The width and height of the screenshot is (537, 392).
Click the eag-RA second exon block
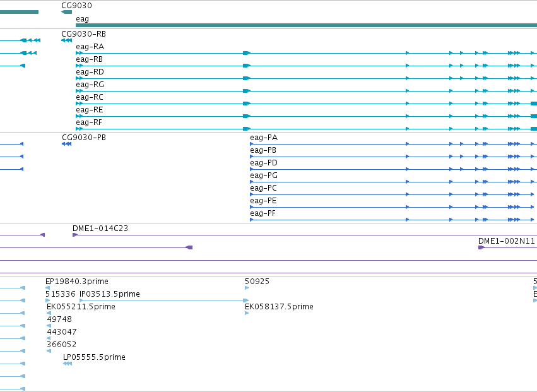pyautogui.click(x=247, y=53)
